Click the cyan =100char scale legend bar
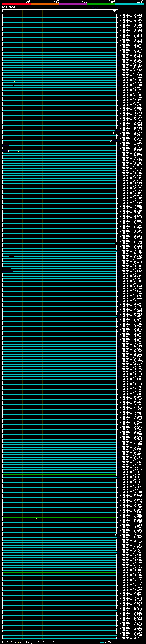Viewport: 146px width, 644px height. [x=102, y=642]
